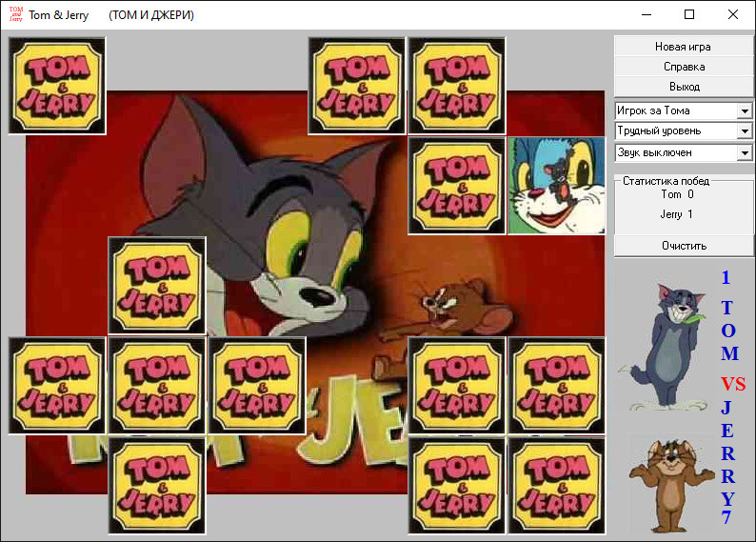Open help via the Справка button
756x542 pixels.
tap(684, 67)
